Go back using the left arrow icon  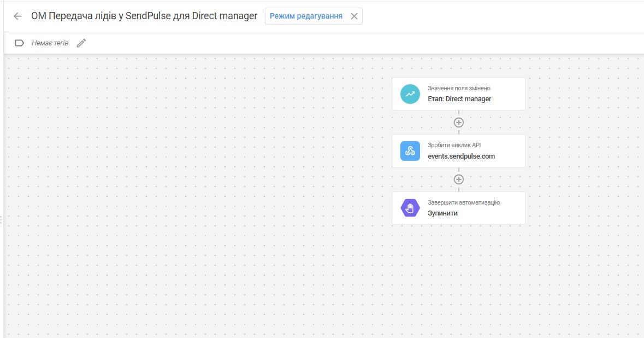click(x=17, y=16)
